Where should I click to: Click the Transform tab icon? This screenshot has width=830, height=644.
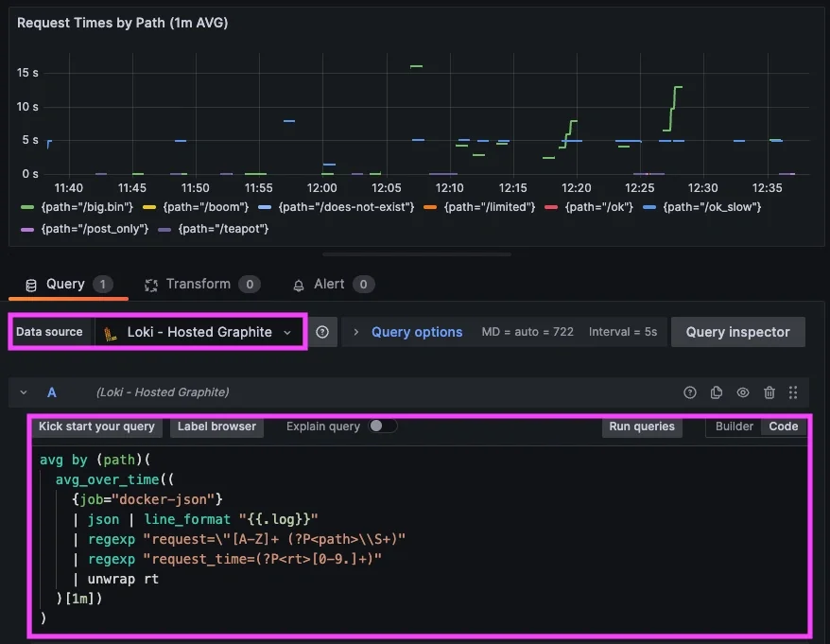[151, 286]
